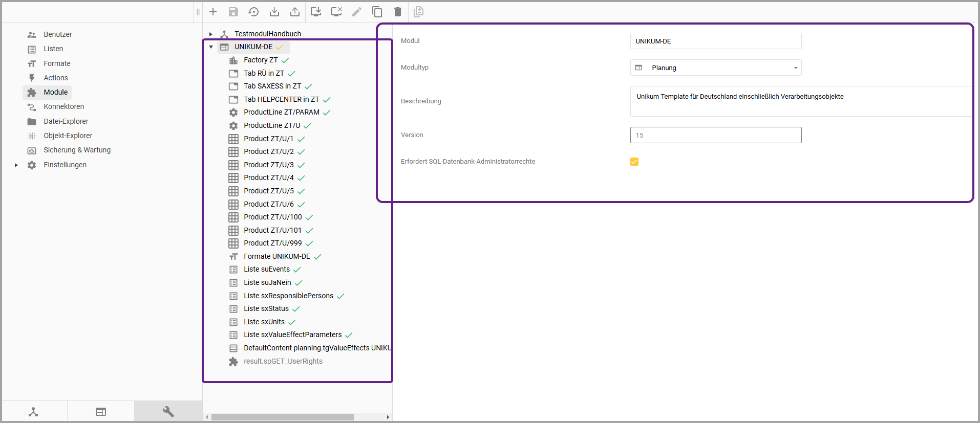Open Konnektoren in the sidebar
Viewport: 980px width, 423px height.
[x=63, y=106]
